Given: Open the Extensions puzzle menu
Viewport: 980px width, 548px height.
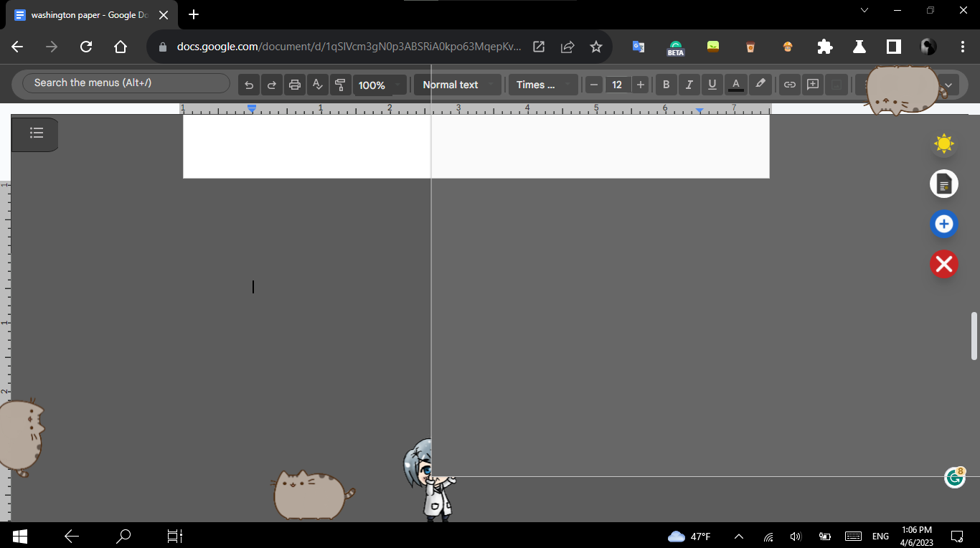Looking at the screenshot, I should click(x=825, y=47).
